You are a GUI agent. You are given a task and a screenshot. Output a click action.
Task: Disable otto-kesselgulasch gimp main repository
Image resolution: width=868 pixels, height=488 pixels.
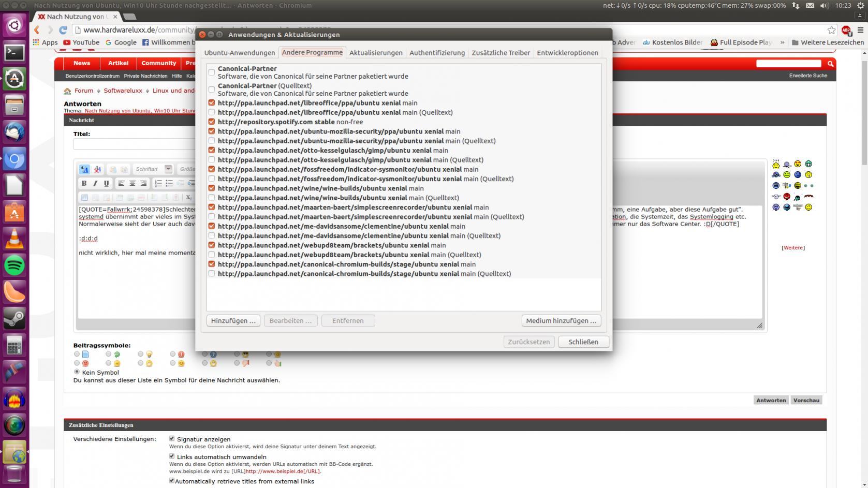(x=211, y=150)
